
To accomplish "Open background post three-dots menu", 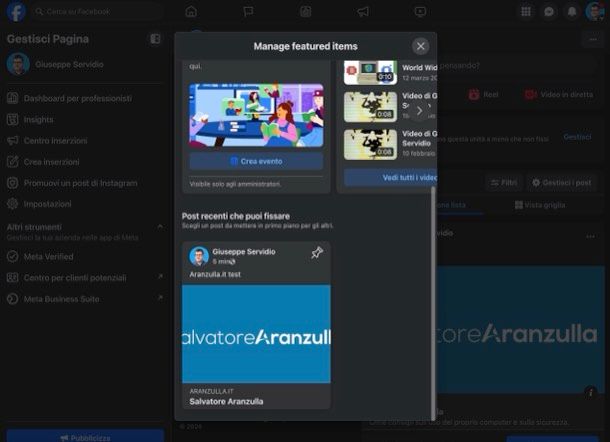I will (590, 236).
